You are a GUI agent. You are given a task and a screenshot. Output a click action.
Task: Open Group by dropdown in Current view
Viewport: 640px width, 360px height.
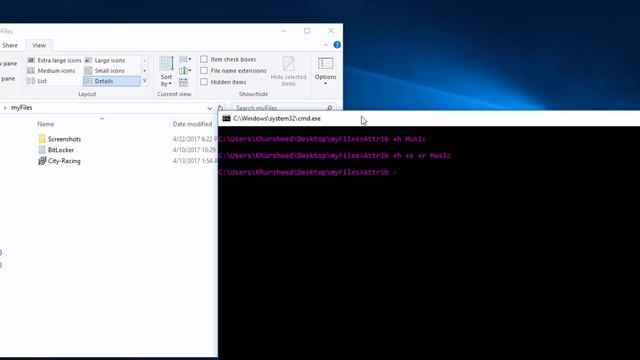point(185,60)
